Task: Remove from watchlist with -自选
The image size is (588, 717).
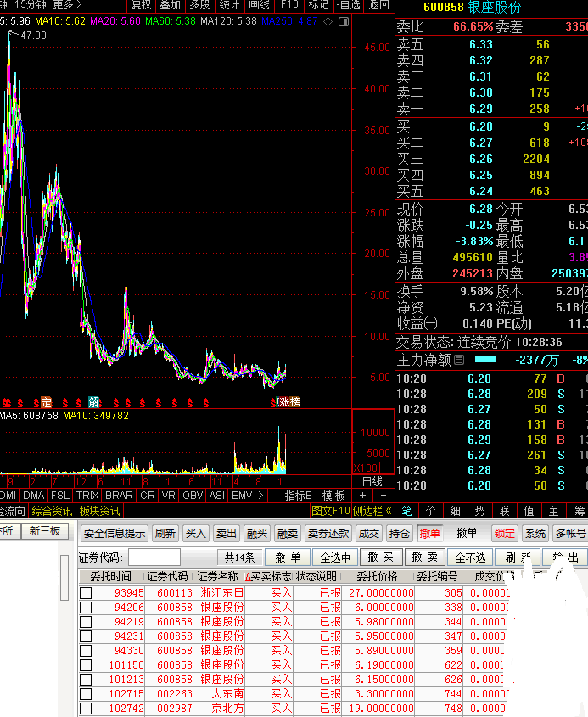Action: pos(349,5)
